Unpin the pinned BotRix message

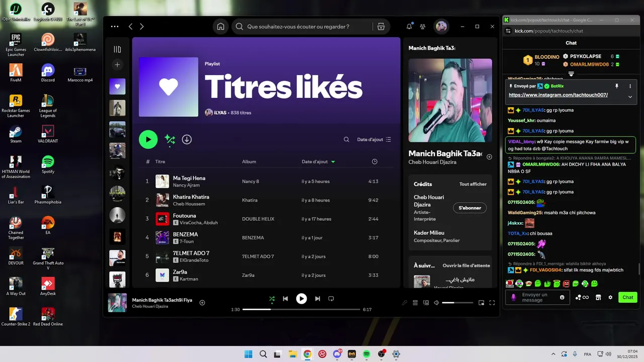coord(617,86)
